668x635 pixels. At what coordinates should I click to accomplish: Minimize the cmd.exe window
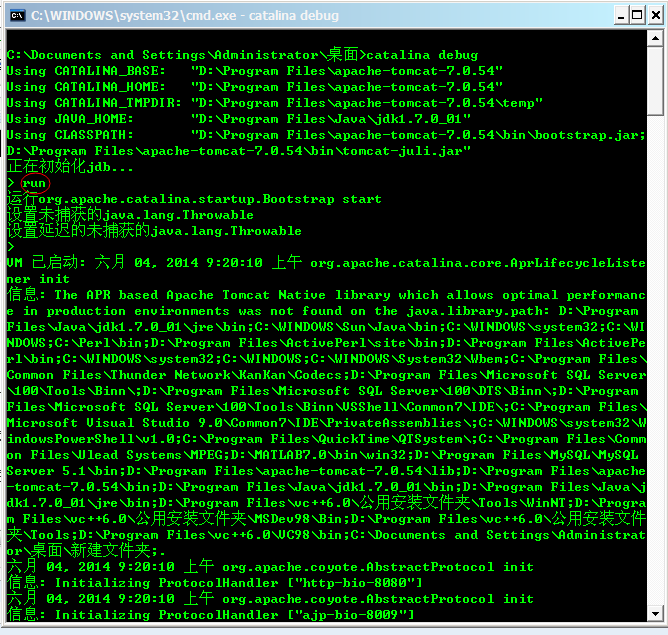pos(621,15)
